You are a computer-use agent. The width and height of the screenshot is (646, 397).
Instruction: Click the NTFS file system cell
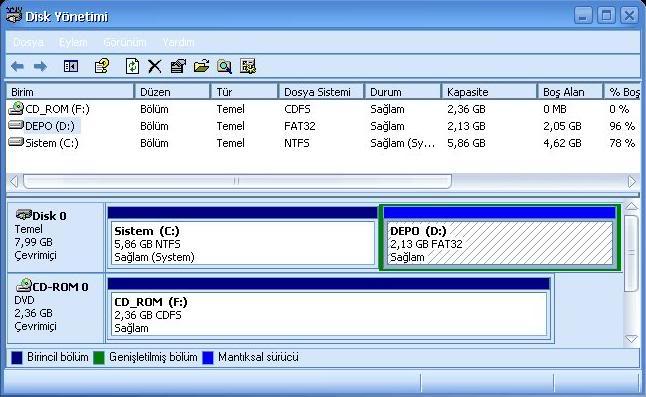pos(297,143)
